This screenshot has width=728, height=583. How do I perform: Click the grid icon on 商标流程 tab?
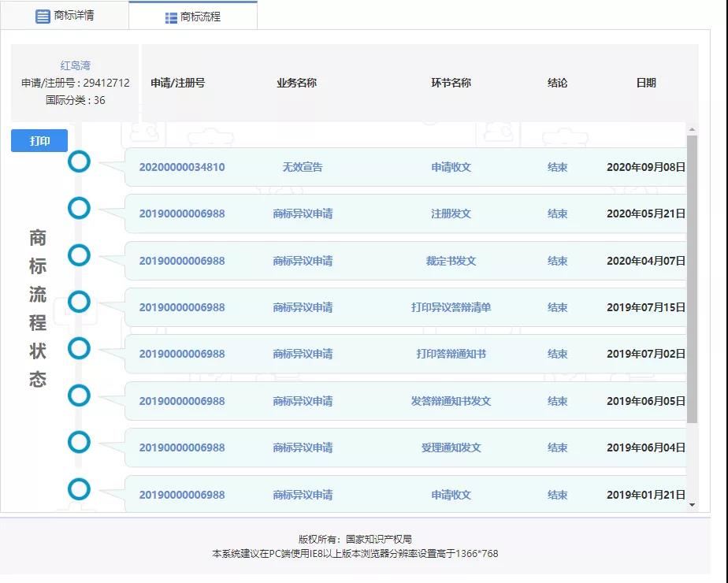[171, 17]
